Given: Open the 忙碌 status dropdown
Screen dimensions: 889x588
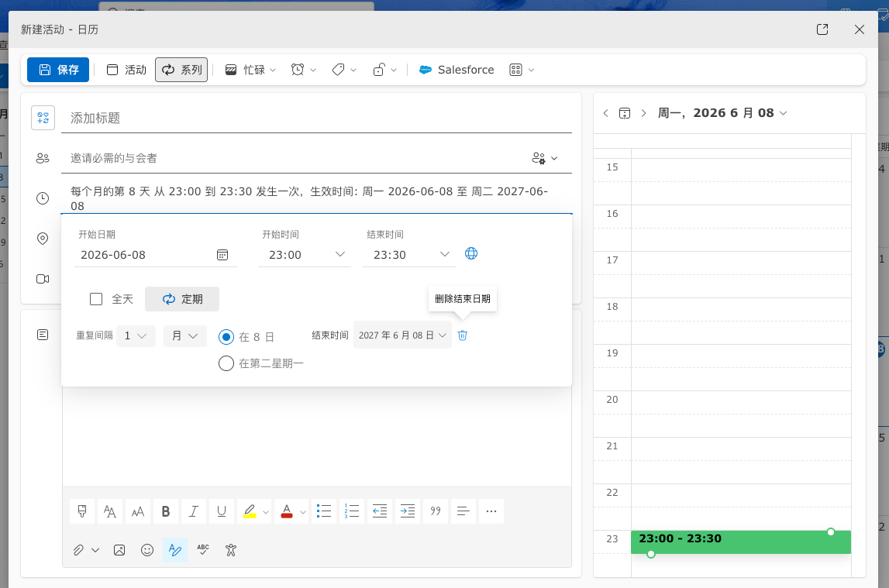Looking at the screenshot, I should 250,70.
